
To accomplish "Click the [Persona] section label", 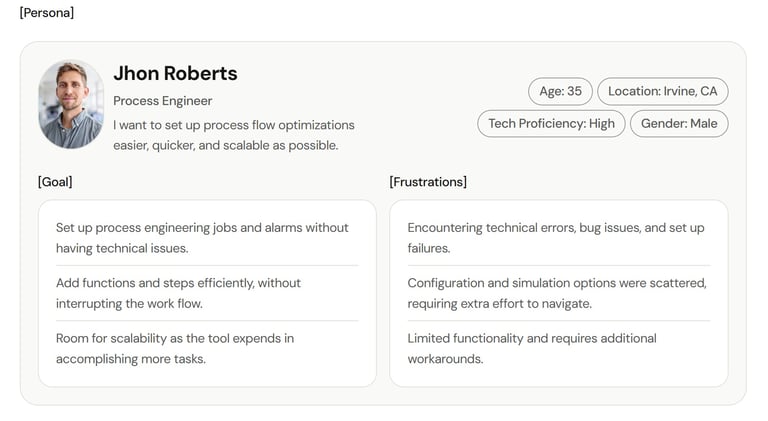I will click(x=47, y=13).
